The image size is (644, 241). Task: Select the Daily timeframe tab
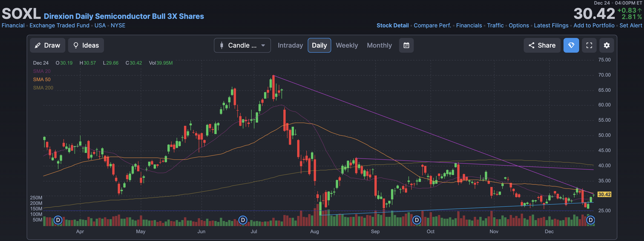pyautogui.click(x=319, y=45)
